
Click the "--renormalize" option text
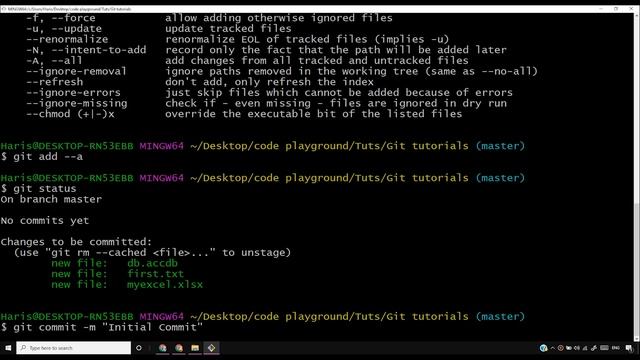pyautogui.click(x=67, y=39)
